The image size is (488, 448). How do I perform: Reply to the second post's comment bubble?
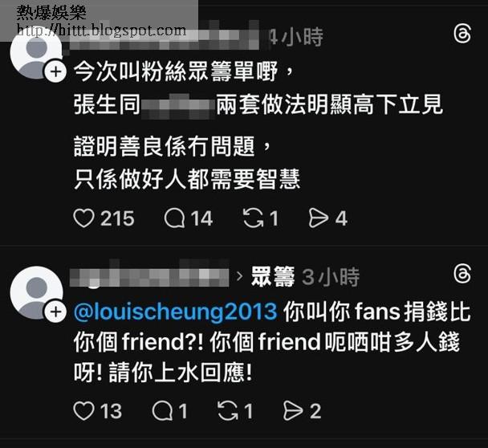162,411
